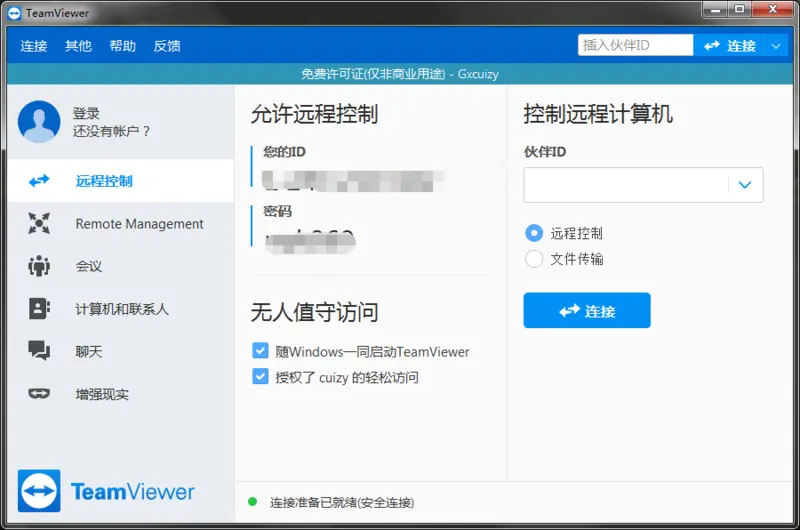Minimize the TeamViewer window
800x530 pixels.
click(715, 9)
